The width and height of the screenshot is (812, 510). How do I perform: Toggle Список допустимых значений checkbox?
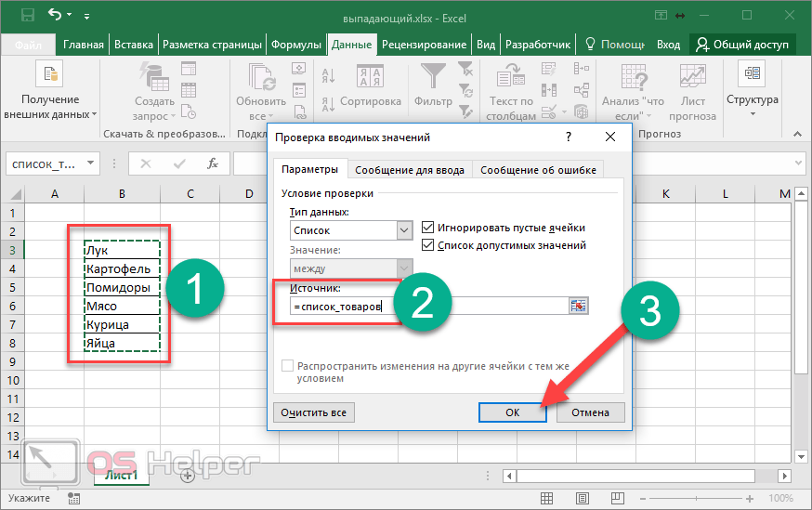click(428, 245)
